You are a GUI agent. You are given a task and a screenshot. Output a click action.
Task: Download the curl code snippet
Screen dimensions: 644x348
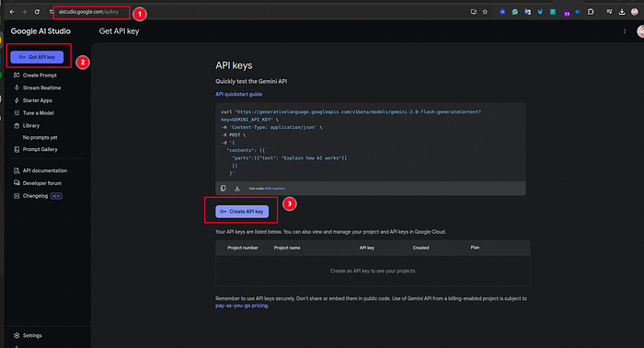[237, 188]
